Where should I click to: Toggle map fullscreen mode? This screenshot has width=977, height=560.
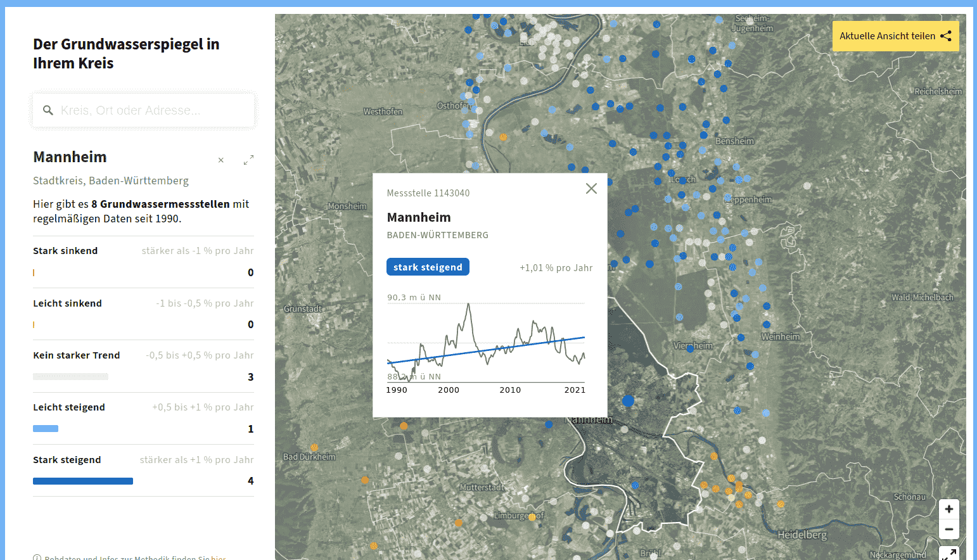(948, 554)
